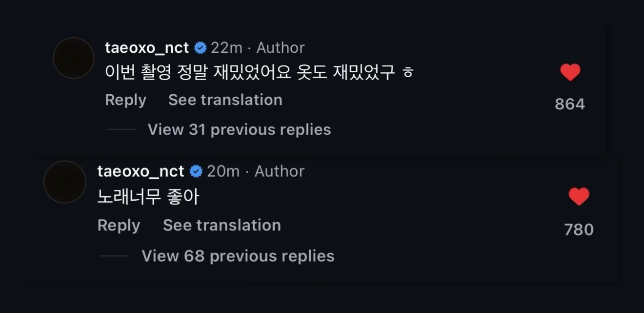Expand View 31 previous replies
Viewport: 644px width, 313px height.
239,130
